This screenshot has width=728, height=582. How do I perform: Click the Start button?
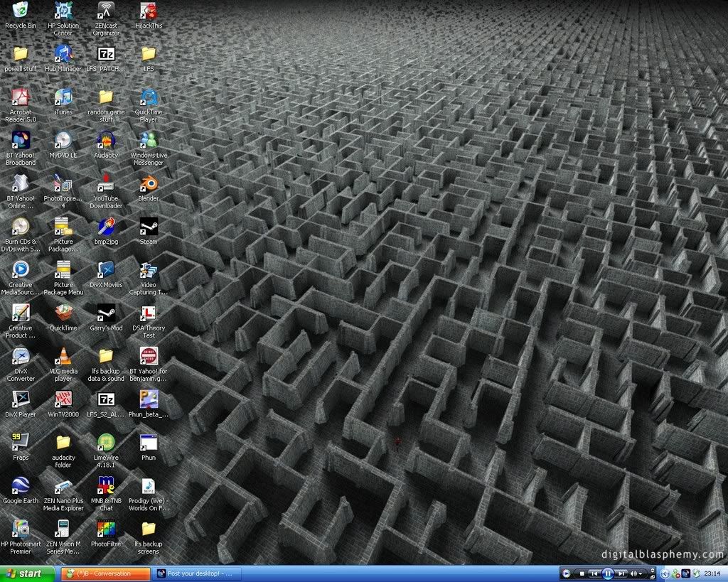click(x=27, y=573)
